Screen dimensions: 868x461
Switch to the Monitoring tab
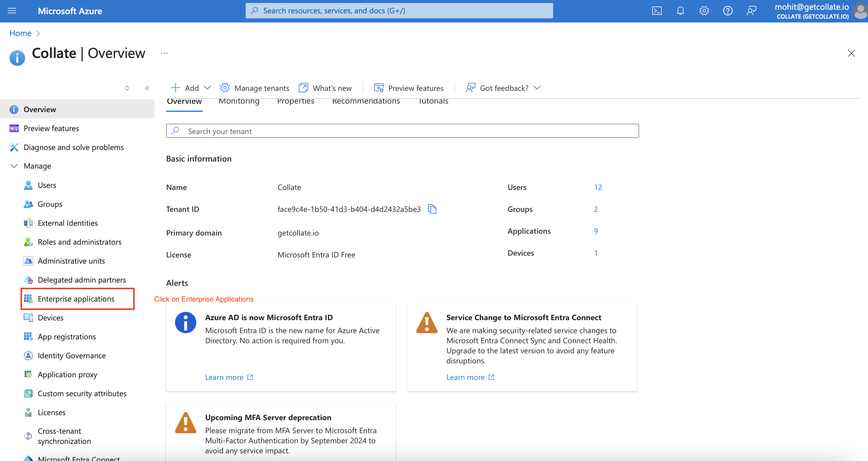click(x=239, y=101)
